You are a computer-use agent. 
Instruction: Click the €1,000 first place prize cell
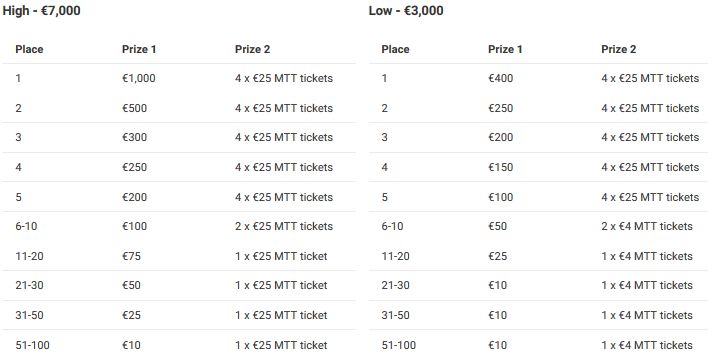pos(139,78)
